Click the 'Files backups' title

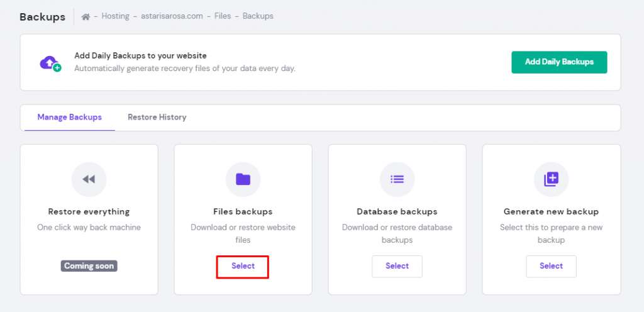[243, 212]
